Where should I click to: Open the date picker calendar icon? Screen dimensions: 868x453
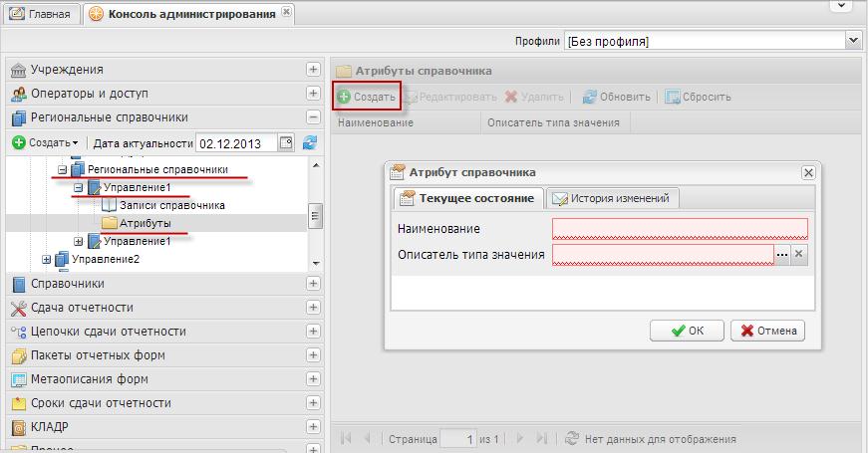tap(286, 142)
